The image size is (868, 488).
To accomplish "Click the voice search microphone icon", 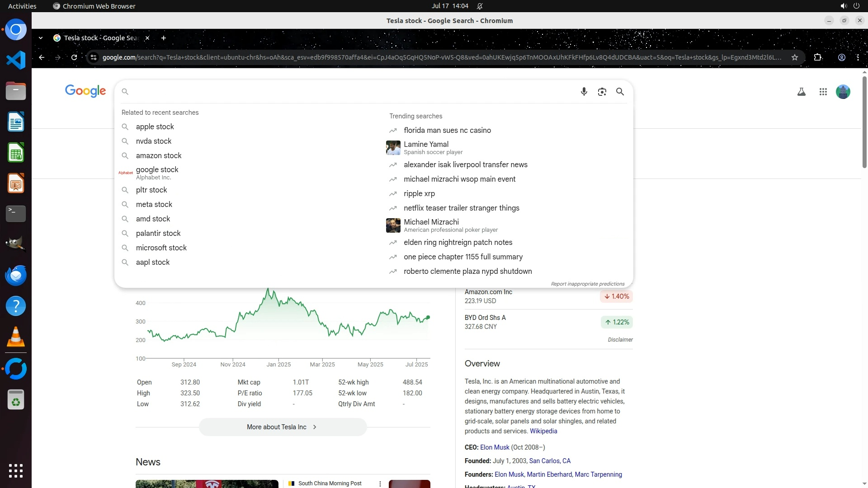I will click(x=584, y=92).
